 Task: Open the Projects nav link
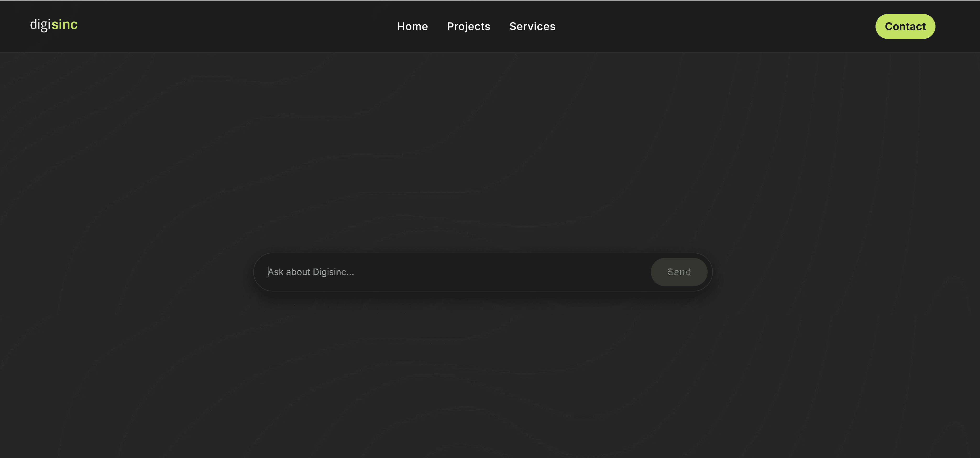[468, 26]
